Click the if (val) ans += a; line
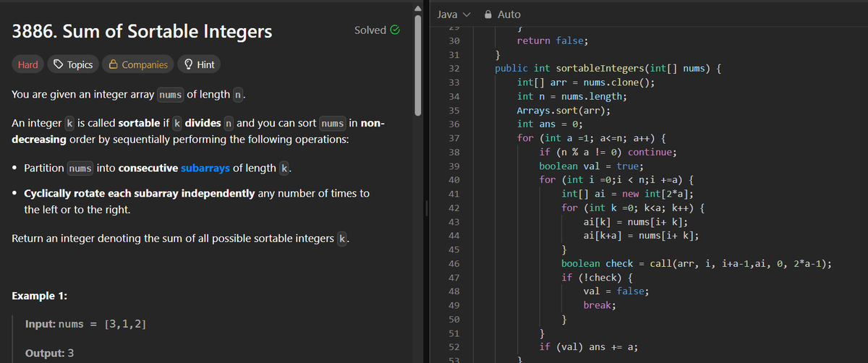This screenshot has height=363, width=868. pyautogui.click(x=588, y=347)
